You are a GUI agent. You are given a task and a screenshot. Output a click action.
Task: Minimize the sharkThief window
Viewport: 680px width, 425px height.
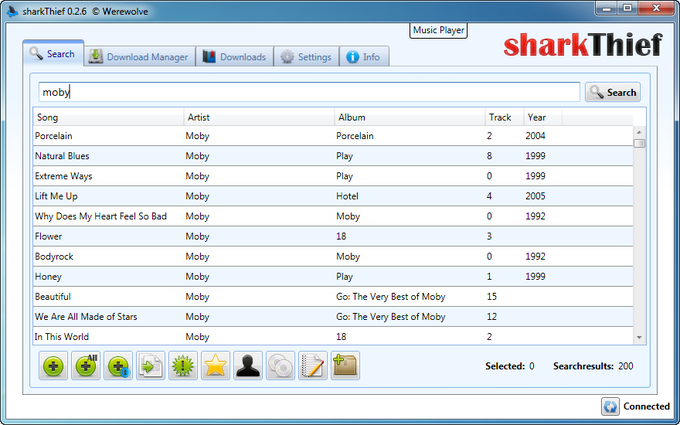(607, 8)
